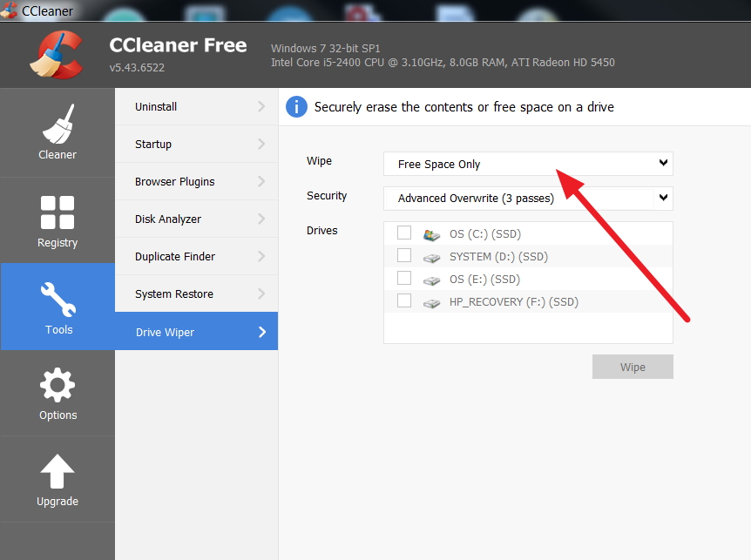Screen dimensions: 751x560
Task: Click the Upgrade arrow icon
Action: coord(58,471)
